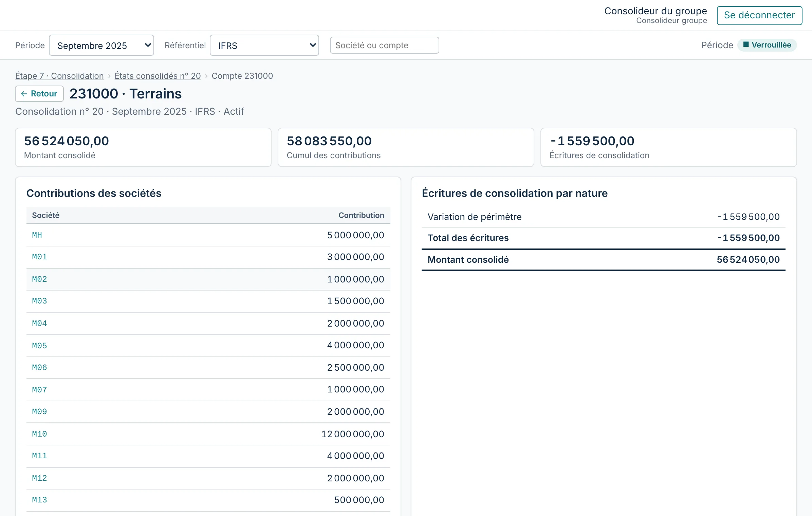Focus the Société ou compte search field
812x516 pixels.
384,45
